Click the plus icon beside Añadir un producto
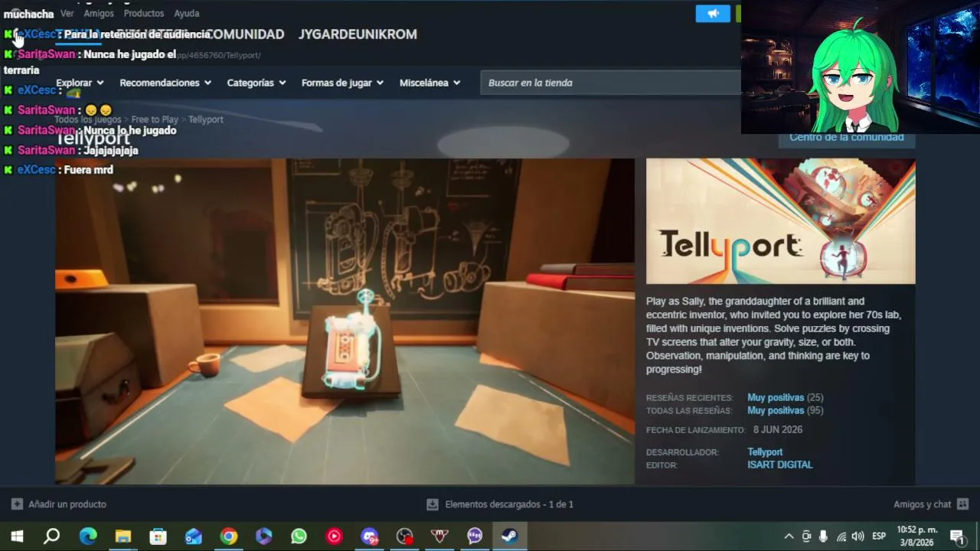This screenshot has width=980, height=551. click(17, 504)
